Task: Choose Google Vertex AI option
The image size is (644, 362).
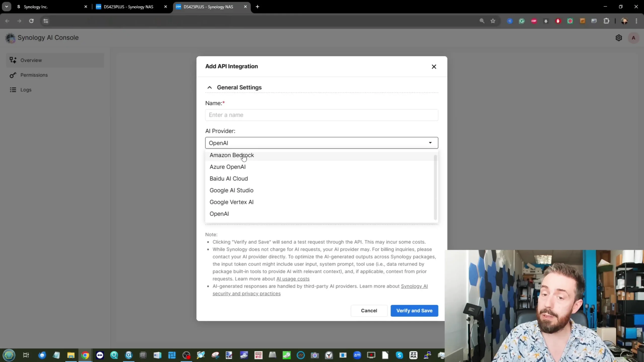Action: 319,202
